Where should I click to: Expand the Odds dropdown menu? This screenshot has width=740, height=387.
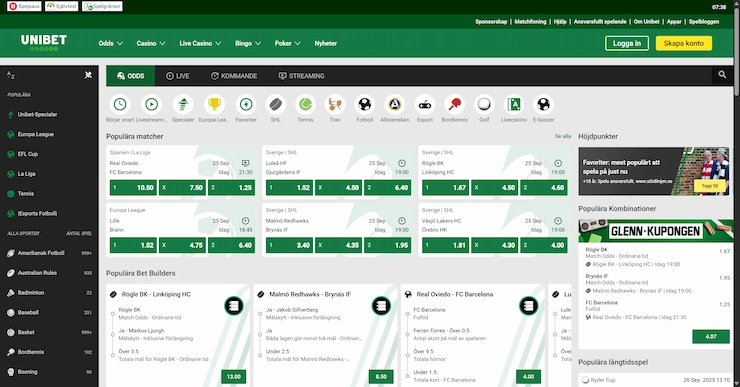tap(110, 43)
